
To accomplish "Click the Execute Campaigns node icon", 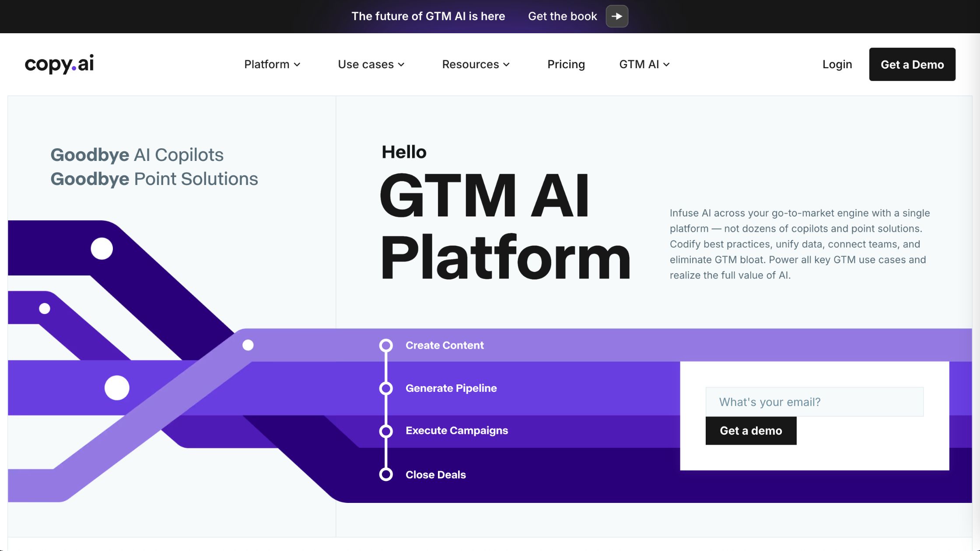I will point(386,430).
